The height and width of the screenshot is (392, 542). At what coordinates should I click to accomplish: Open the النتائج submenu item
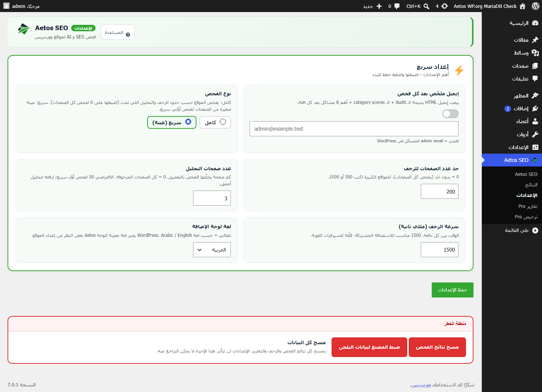point(531,185)
